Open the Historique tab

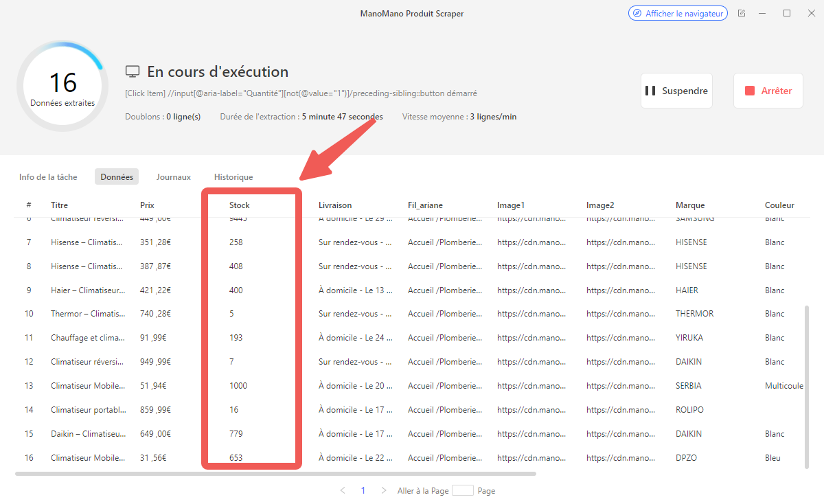(233, 177)
